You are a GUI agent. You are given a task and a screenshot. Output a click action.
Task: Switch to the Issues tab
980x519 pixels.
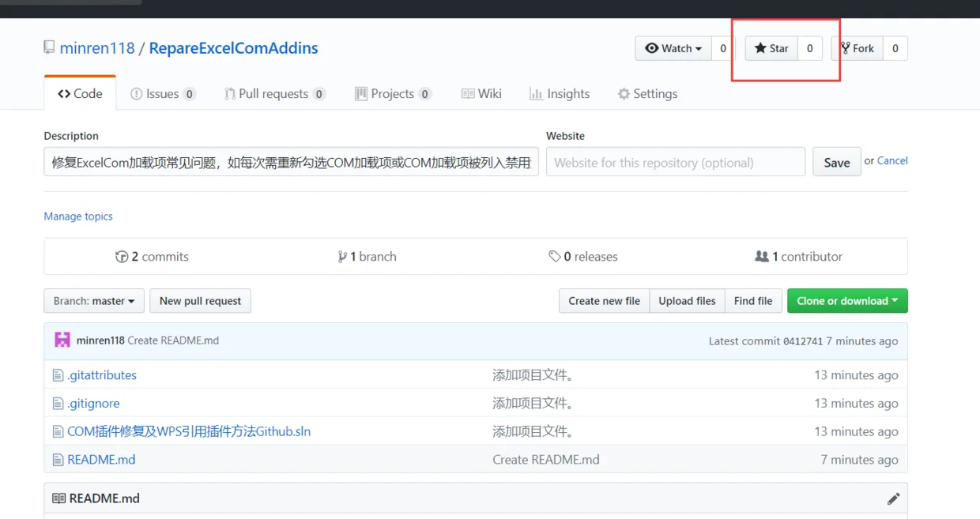coord(163,93)
